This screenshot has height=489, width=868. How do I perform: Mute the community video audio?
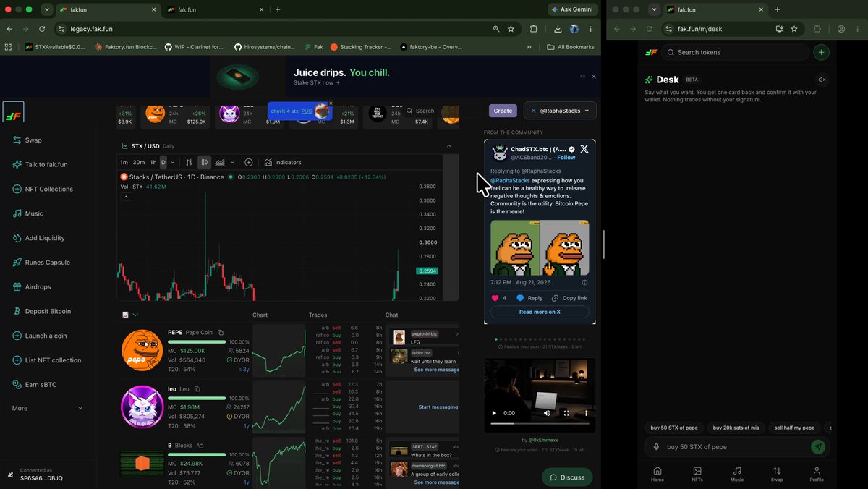[547, 413]
